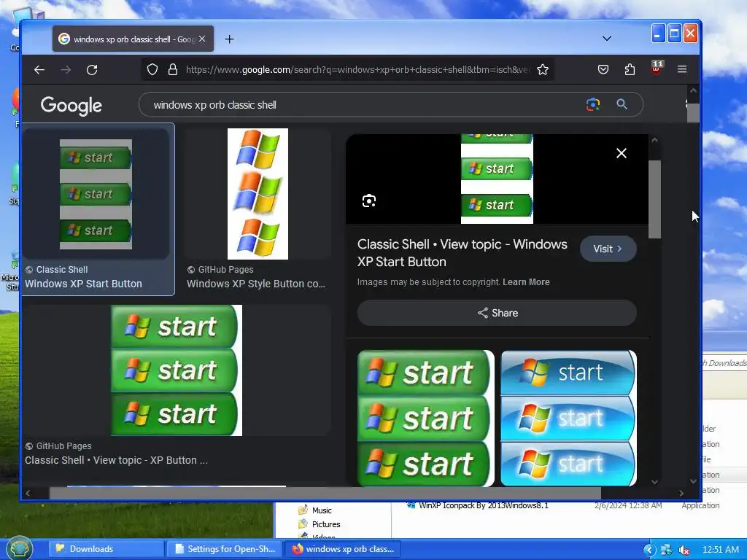
Task: Open the tracking protection shield icon
Action: point(152,69)
